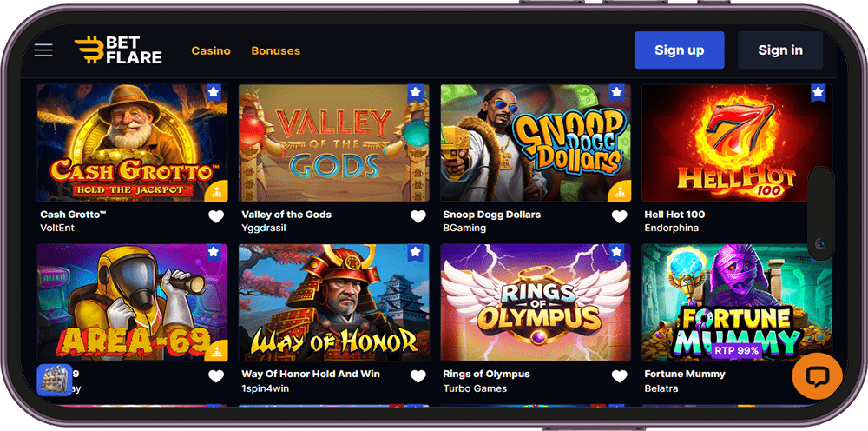Click jackpot icon on Area-69 thumbnail
This screenshot has height=431, width=868.
click(x=216, y=351)
